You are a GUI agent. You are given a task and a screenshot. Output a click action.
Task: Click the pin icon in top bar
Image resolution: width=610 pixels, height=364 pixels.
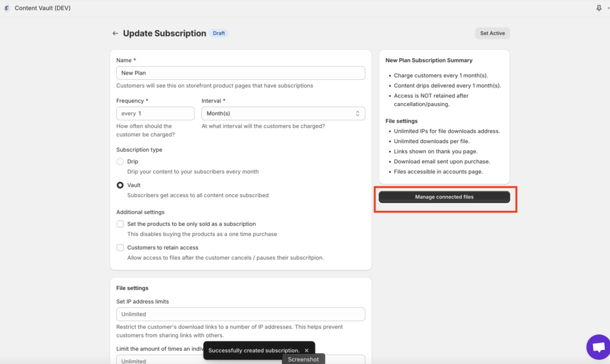(x=599, y=8)
